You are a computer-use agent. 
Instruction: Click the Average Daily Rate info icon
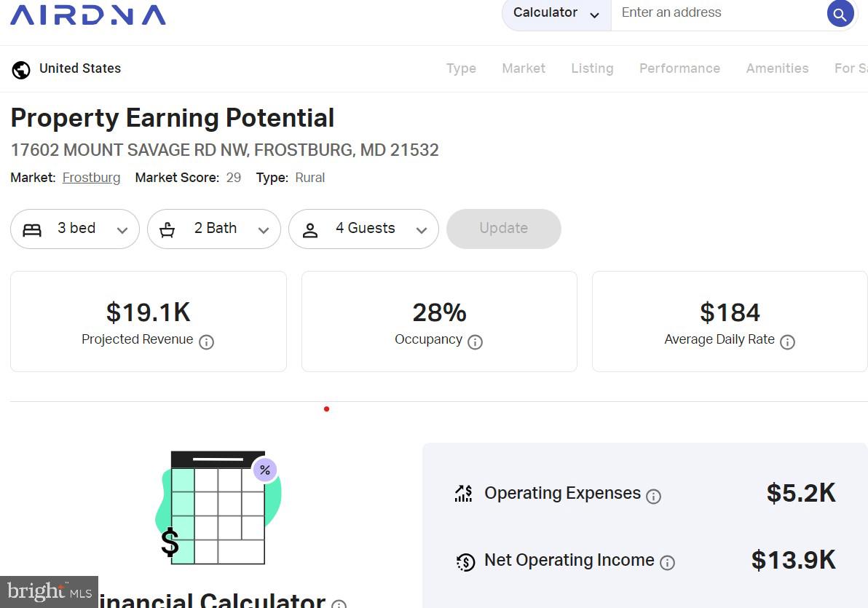point(787,341)
